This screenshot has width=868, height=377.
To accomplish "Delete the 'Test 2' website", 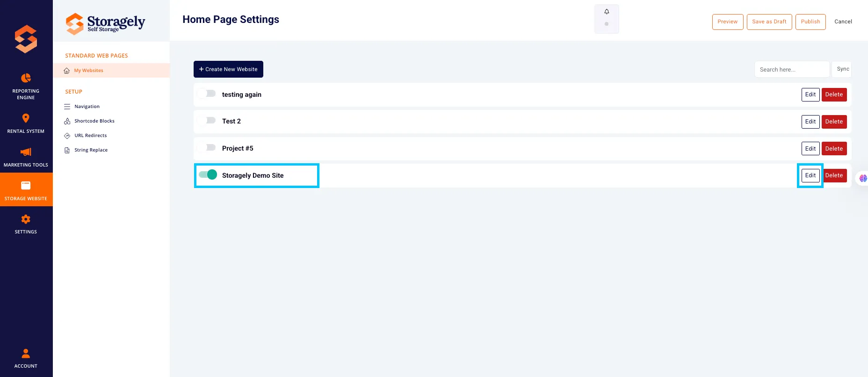I will point(834,122).
